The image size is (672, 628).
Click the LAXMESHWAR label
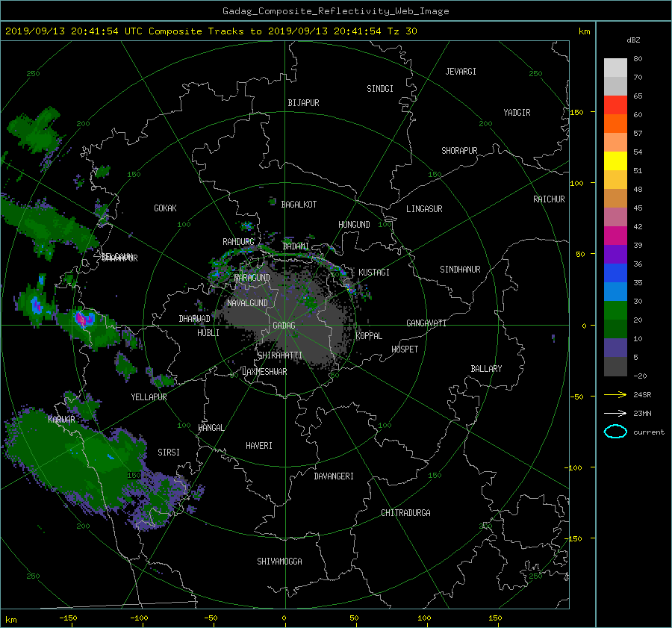(x=264, y=372)
